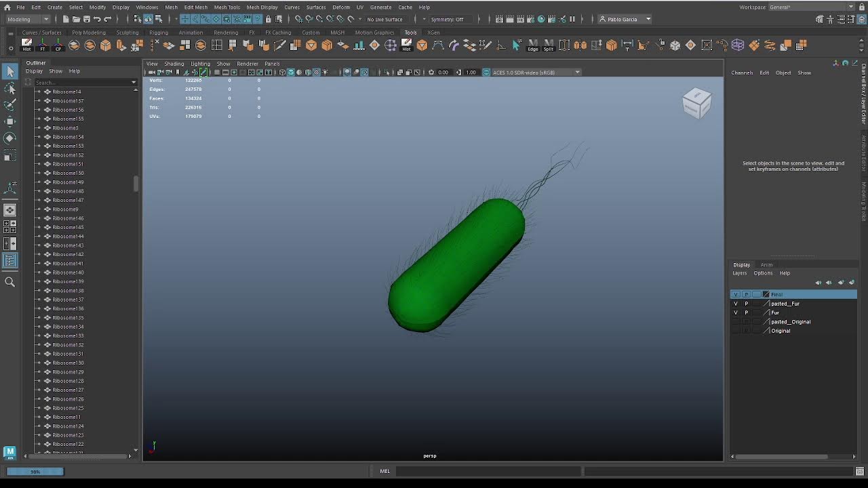Click the New Scene icon
Image resolution: width=868 pixels, height=488 pixels.
[66, 19]
